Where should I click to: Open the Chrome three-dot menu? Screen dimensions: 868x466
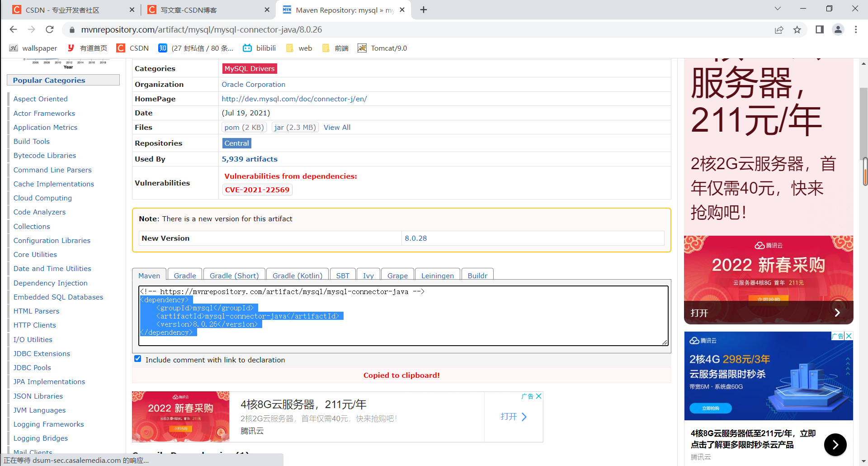tap(856, 29)
